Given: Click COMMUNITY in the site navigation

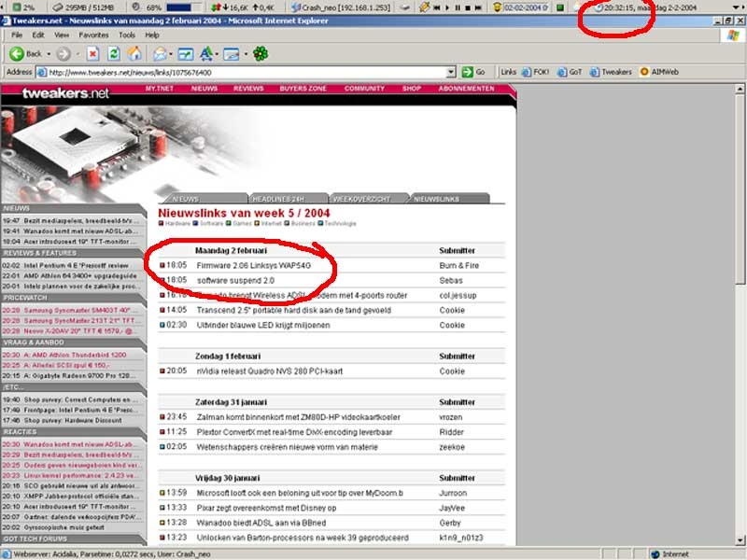Looking at the screenshot, I should click(x=364, y=89).
